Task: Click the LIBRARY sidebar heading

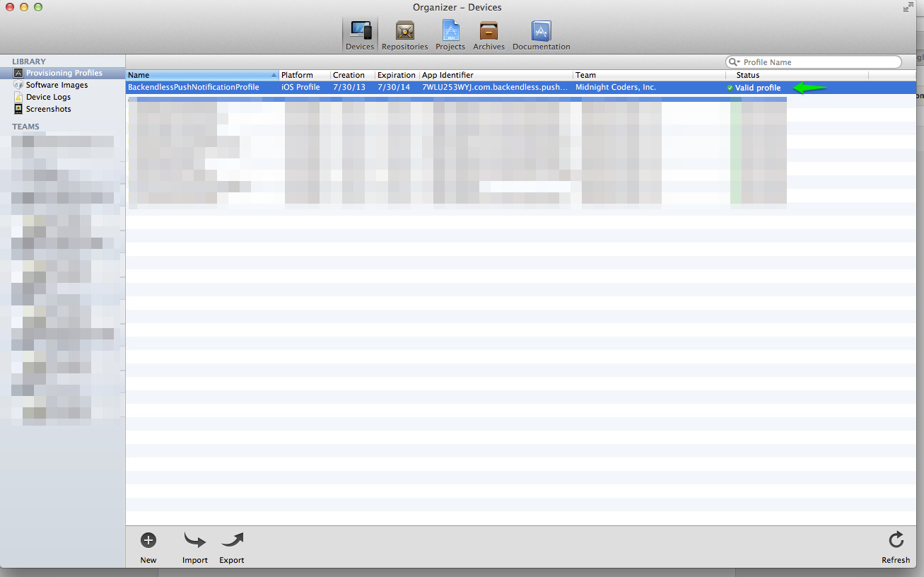Action: [29, 62]
